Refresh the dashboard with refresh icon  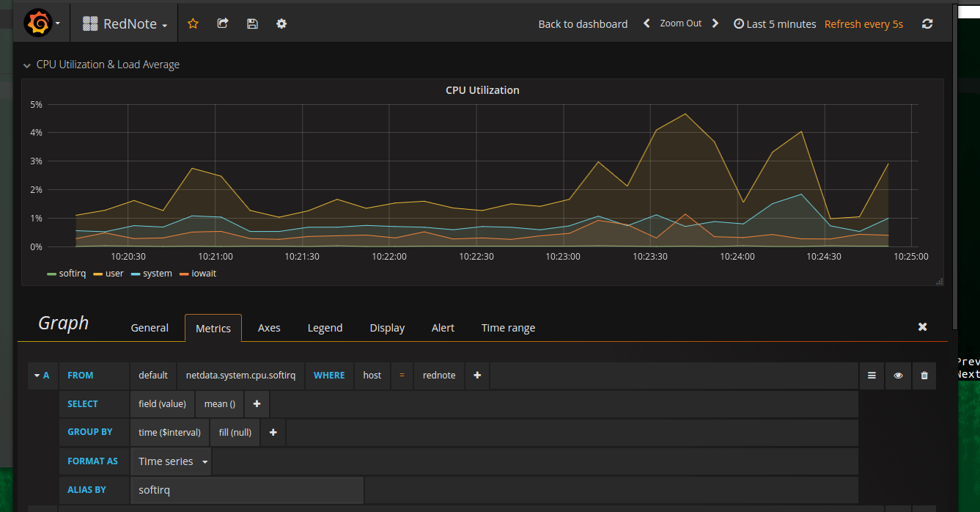coord(927,23)
